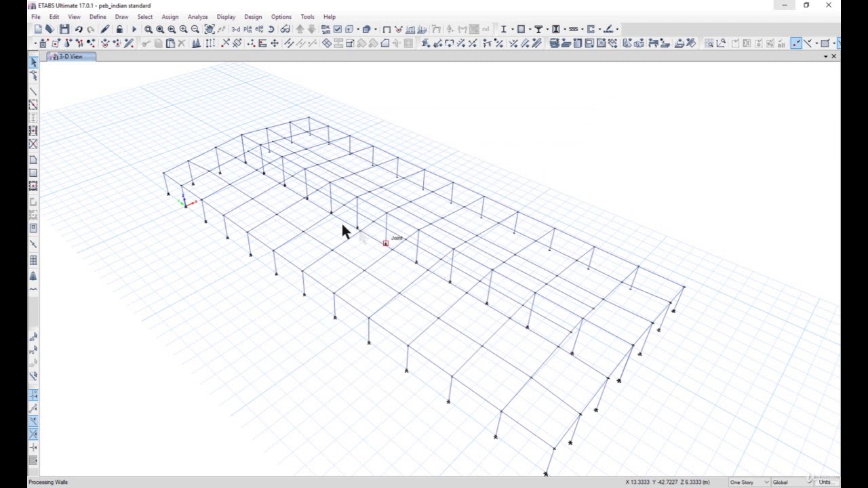Screen dimensions: 868x488
Task: Click the Show Undeformed Shape icon
Action: click(386, 29)
